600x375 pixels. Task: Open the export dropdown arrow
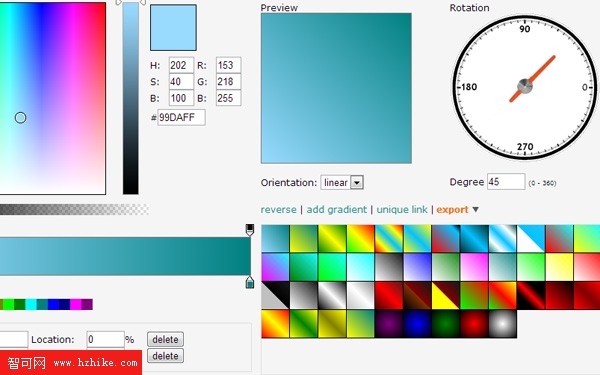point(475,210)
